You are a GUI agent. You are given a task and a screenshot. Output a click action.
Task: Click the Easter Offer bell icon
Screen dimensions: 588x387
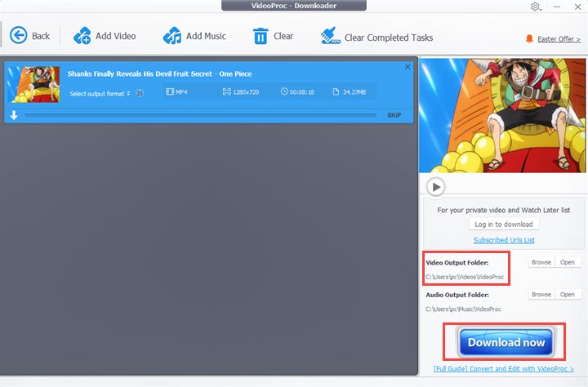529,38
